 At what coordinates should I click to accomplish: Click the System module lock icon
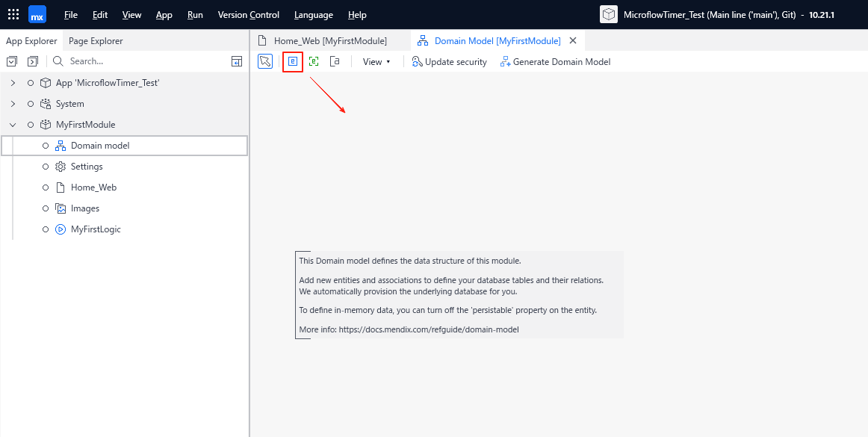[x=46, y=104]
